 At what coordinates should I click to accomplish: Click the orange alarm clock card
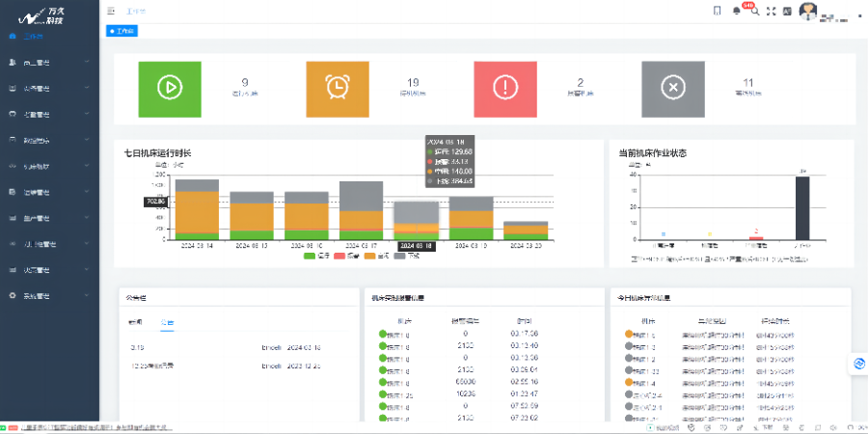point(338,89)
